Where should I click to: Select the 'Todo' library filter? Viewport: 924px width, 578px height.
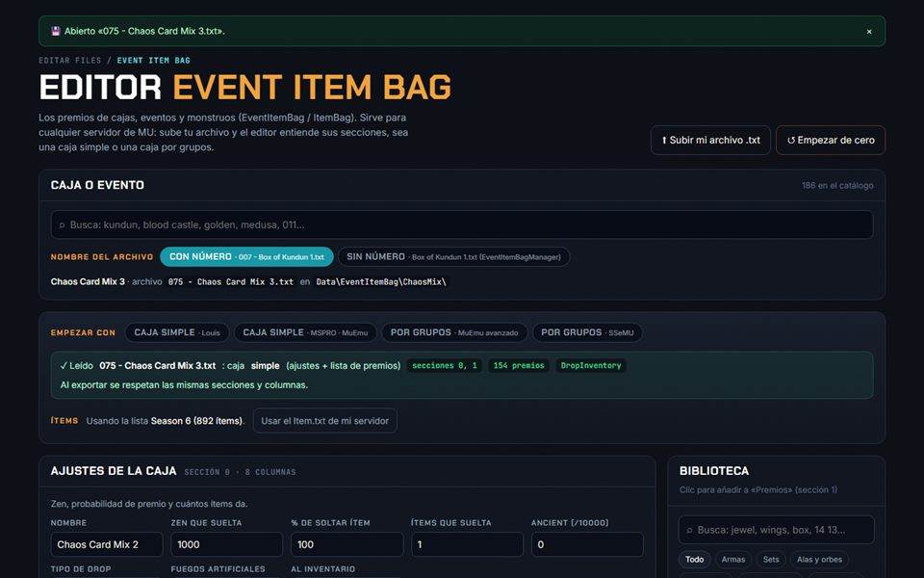tap(694, 559)
